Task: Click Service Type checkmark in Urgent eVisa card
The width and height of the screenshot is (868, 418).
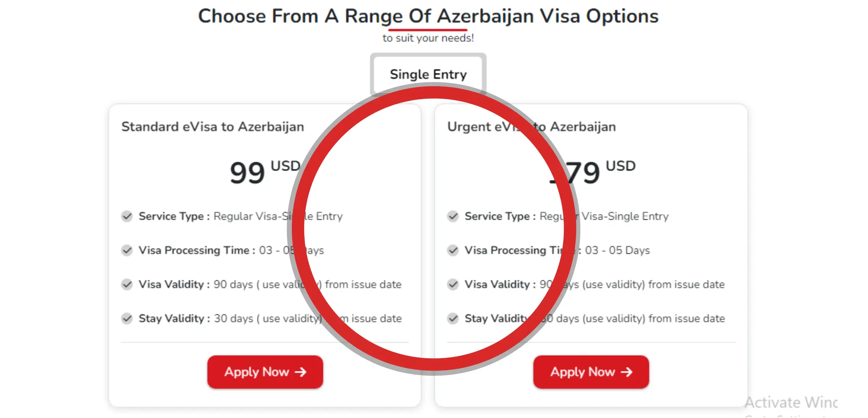Action: tap(453, 216)
